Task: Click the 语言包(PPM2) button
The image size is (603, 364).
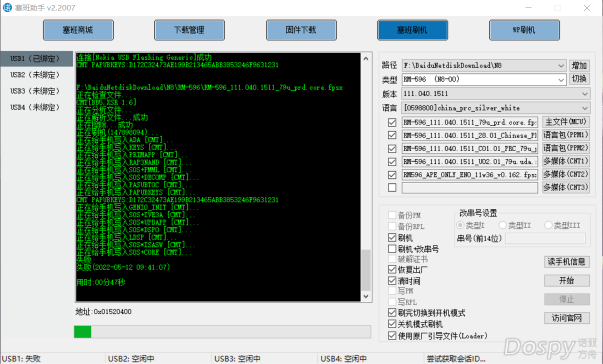Action: click(566, 148)
